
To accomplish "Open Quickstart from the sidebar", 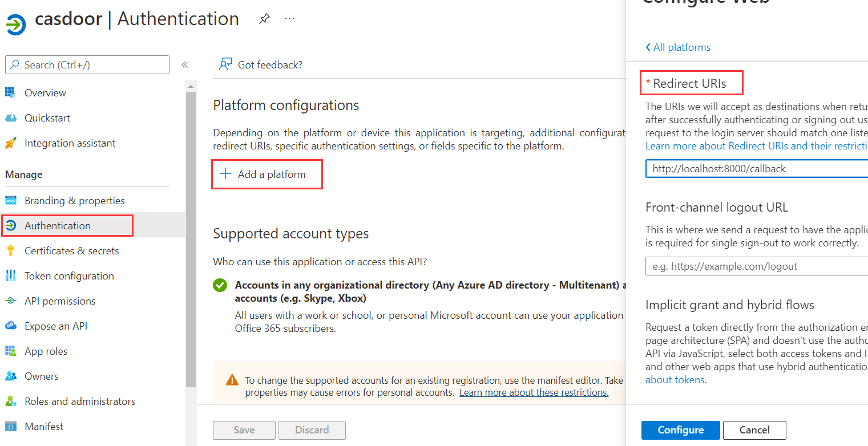I will (x=47, y=118).
